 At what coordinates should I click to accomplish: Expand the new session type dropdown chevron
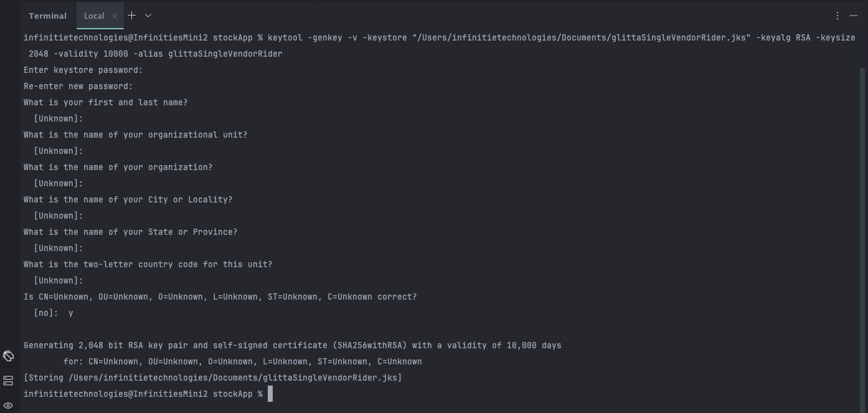point(148,16)
